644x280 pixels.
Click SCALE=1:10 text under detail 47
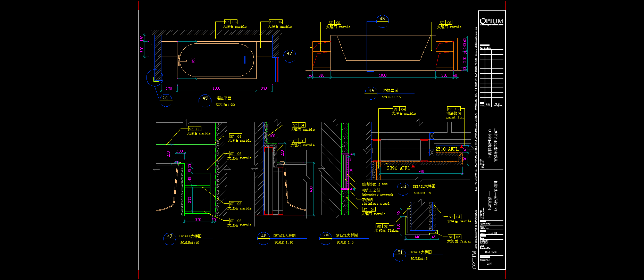(190, 243)
